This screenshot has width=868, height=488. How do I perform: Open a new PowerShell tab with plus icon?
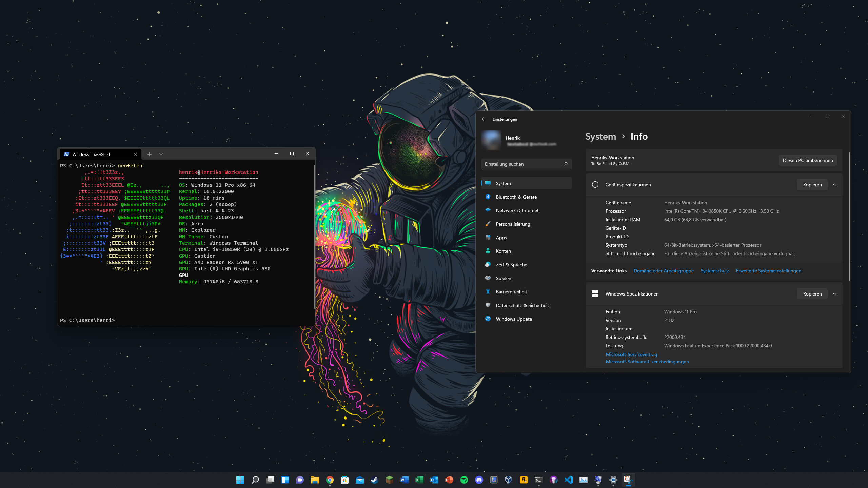coord(150,154)
